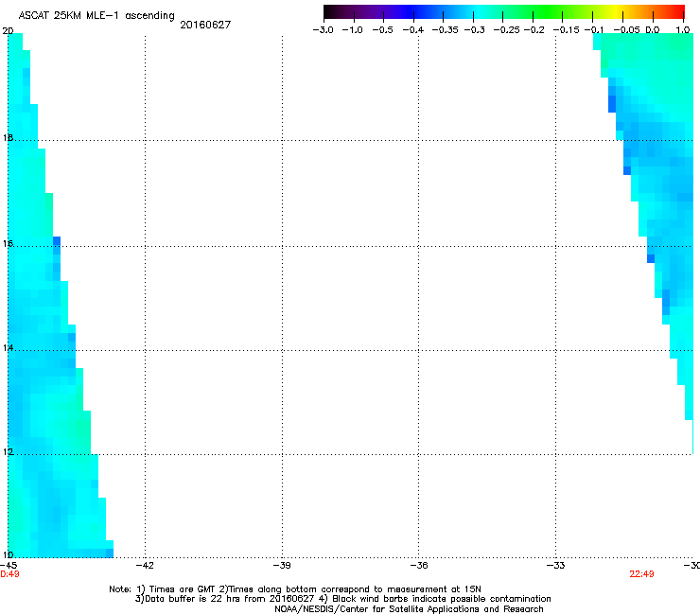
Task: Click the longitude label -39
Action: [x=282, y=566]
